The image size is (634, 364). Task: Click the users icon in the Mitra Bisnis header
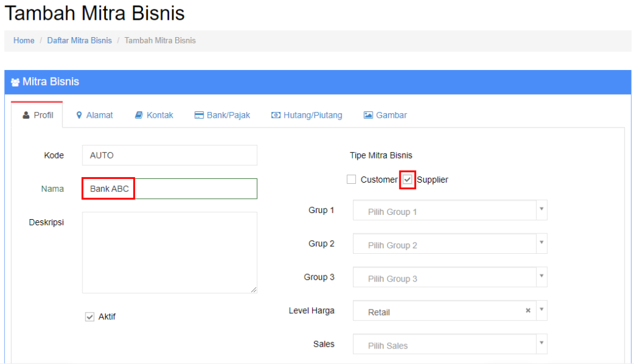pyautogui.click(x=14, y=82)
